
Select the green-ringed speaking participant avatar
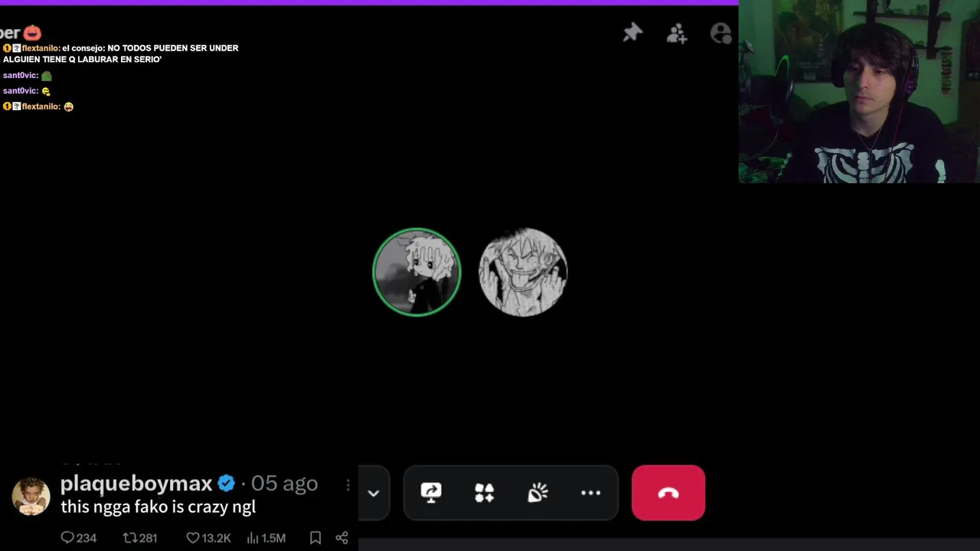(416, 272)
